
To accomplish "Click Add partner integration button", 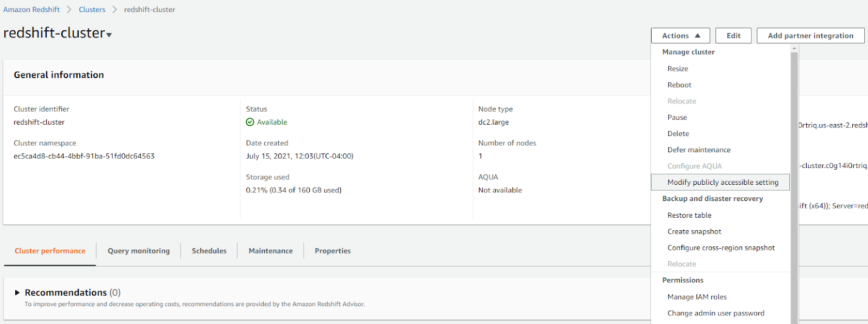I will (x=810, y=36).
